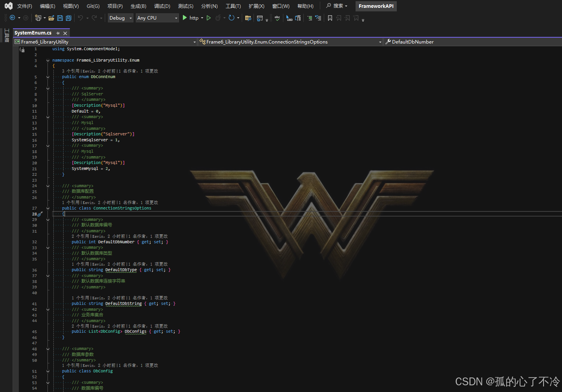Click the New Project icon in toolbar
The width and height of the screenshot is (562, 392).
[x=38, y=18]
